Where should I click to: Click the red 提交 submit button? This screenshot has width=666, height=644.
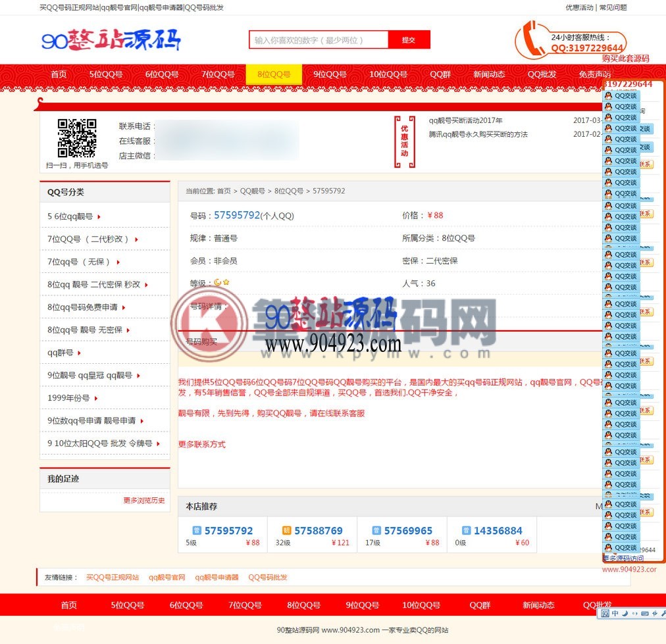(x=409, y=40)
